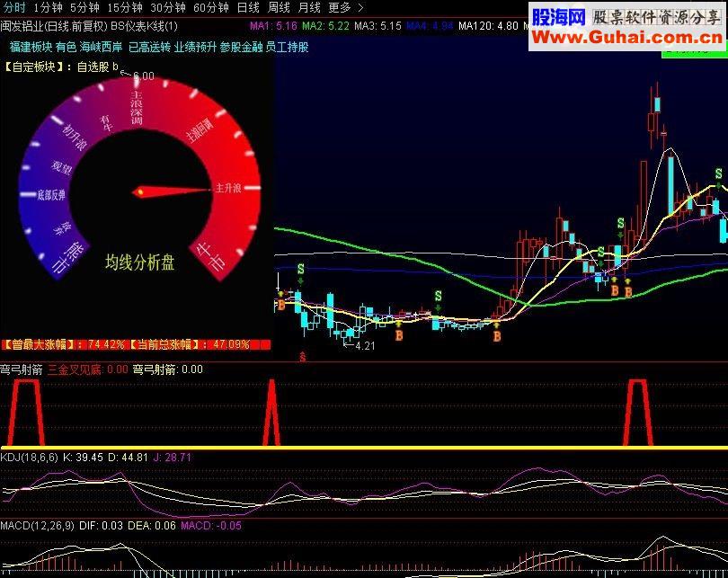This screenshot has height=578, width=728.
Task: Expand the 更多 periods menu
Action: [345, 7]
